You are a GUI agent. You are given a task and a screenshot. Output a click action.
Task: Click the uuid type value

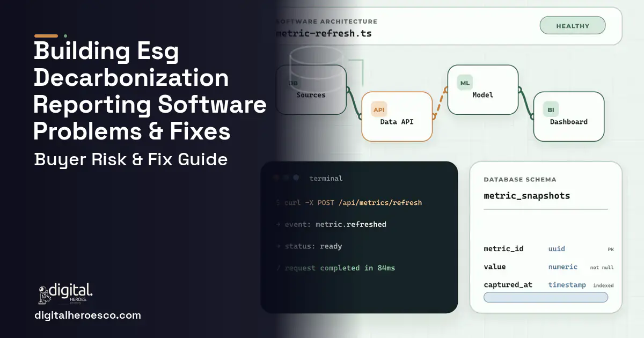pyautogui.click(x=557, y=249)
